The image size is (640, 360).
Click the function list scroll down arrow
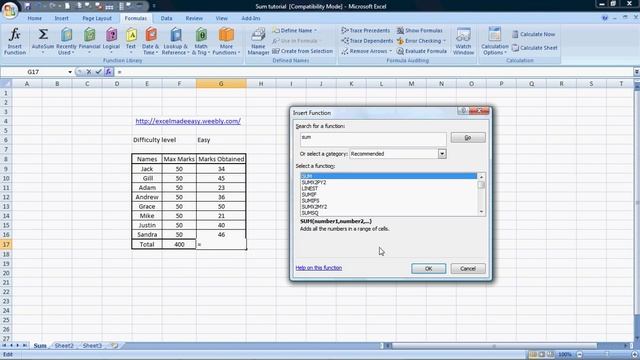pyautogui.click(x=481, y=211)
